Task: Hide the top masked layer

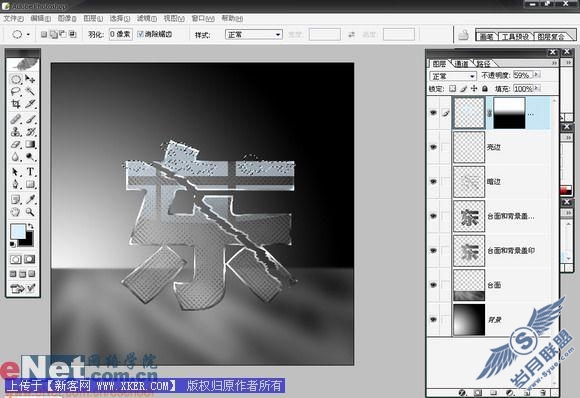Action: pos(433,113)
